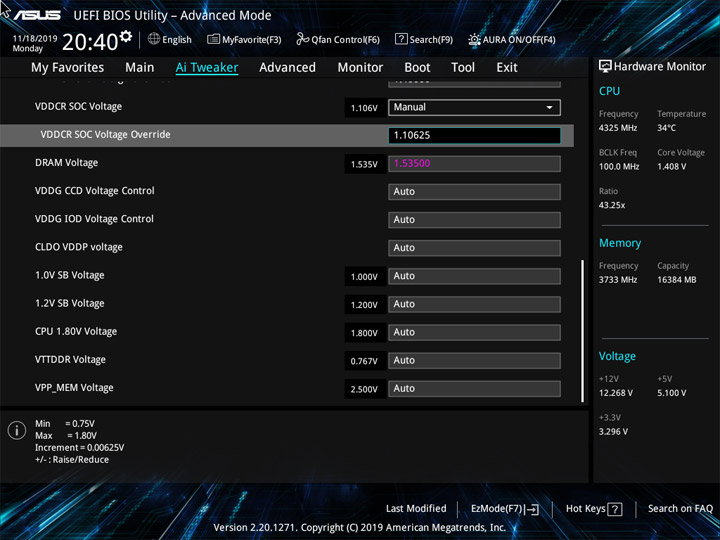This screenshot has height=540, width=720.
Task: Click the Last Modified button
Action: [x=416, y=508]
